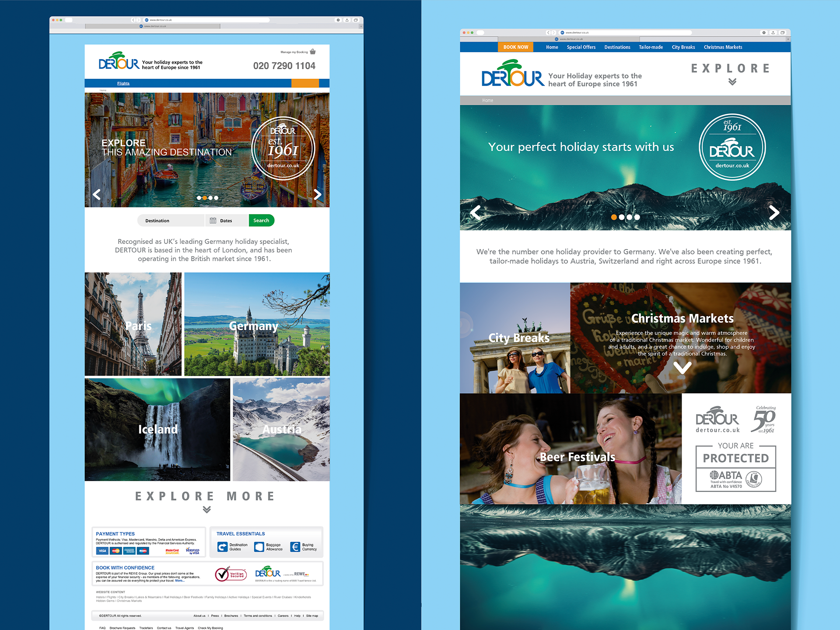
Task: Click the green Search button
Action: (262, 221)
